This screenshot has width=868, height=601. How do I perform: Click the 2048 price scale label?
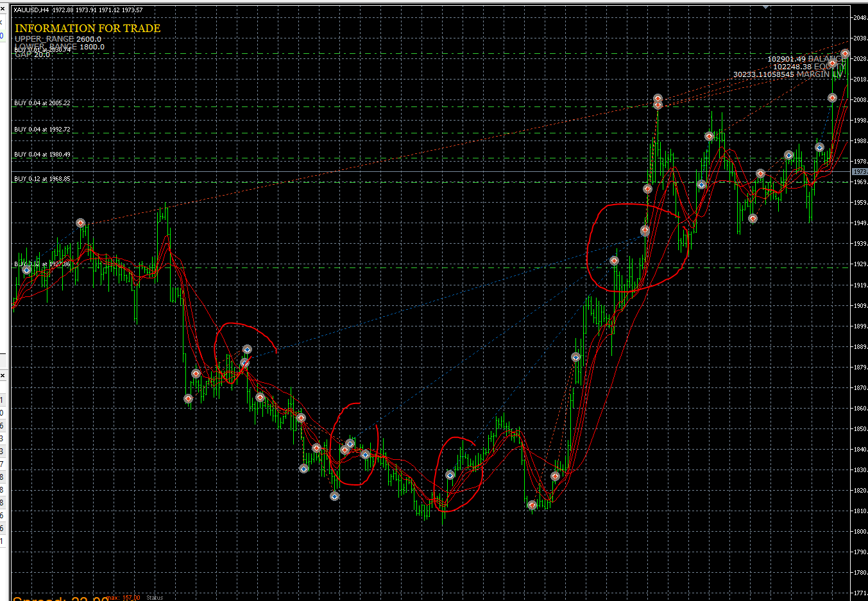tap(860, 18)
